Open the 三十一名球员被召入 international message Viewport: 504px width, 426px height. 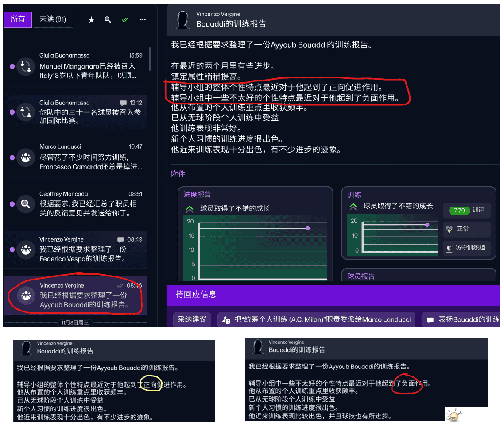tap(75, 112)
